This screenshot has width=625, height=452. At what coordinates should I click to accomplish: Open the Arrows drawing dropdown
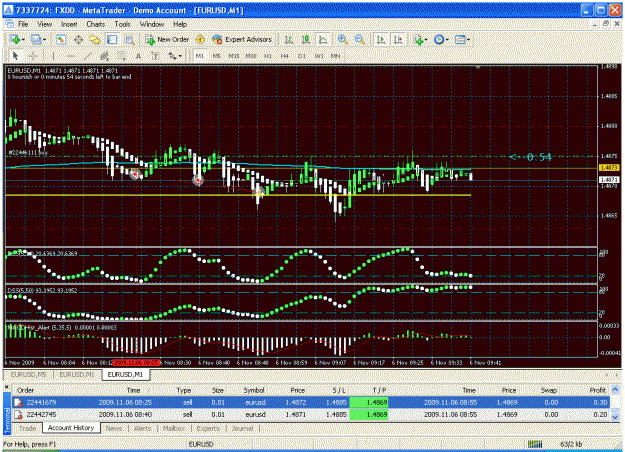(175, 56)
